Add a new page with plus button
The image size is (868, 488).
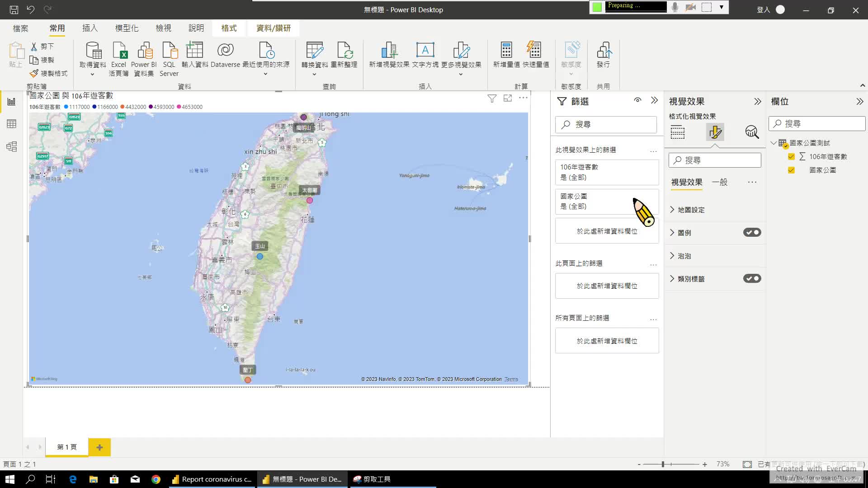pyautogui.click(x=99, y=447)
